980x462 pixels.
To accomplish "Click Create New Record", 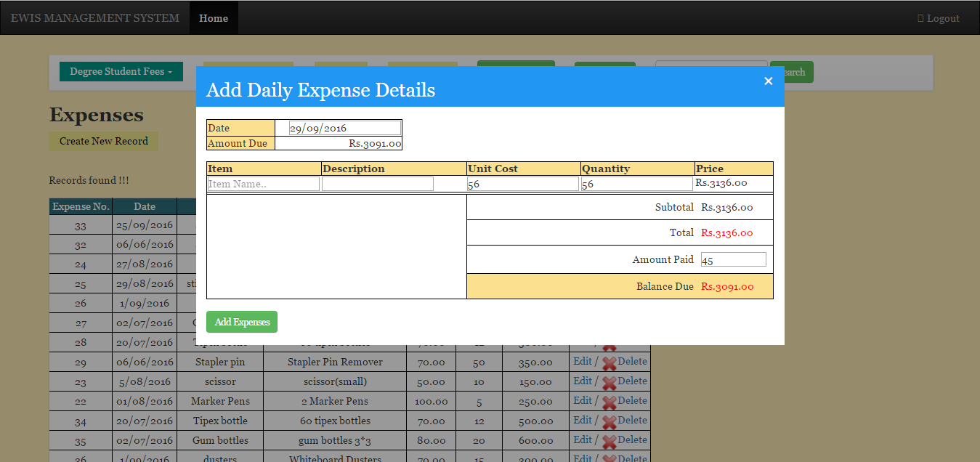I will [x=103, y=141].
